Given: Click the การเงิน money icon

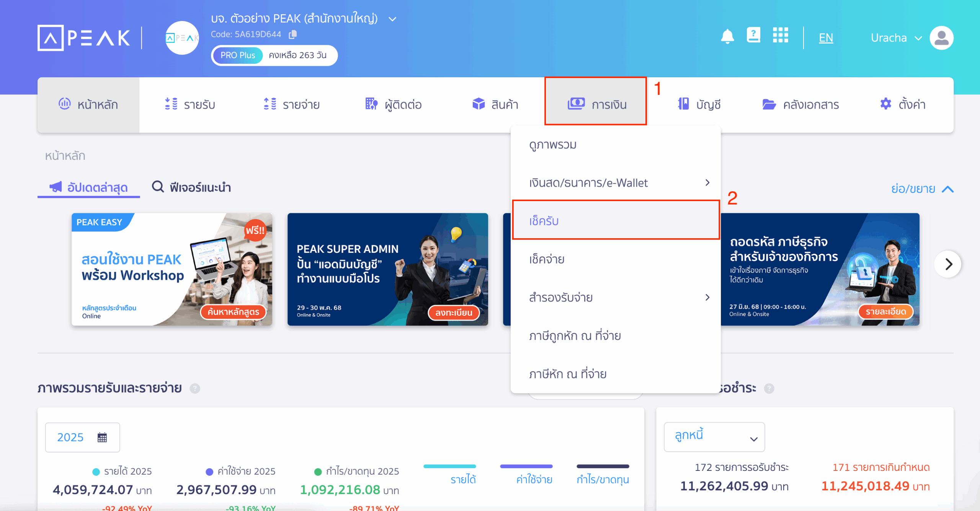Looking at the screenshot, I should (x=576, y=103).
